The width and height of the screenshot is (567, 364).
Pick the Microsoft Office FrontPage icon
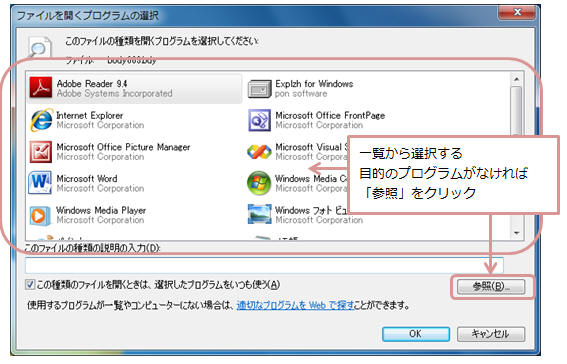coord(259,120)
